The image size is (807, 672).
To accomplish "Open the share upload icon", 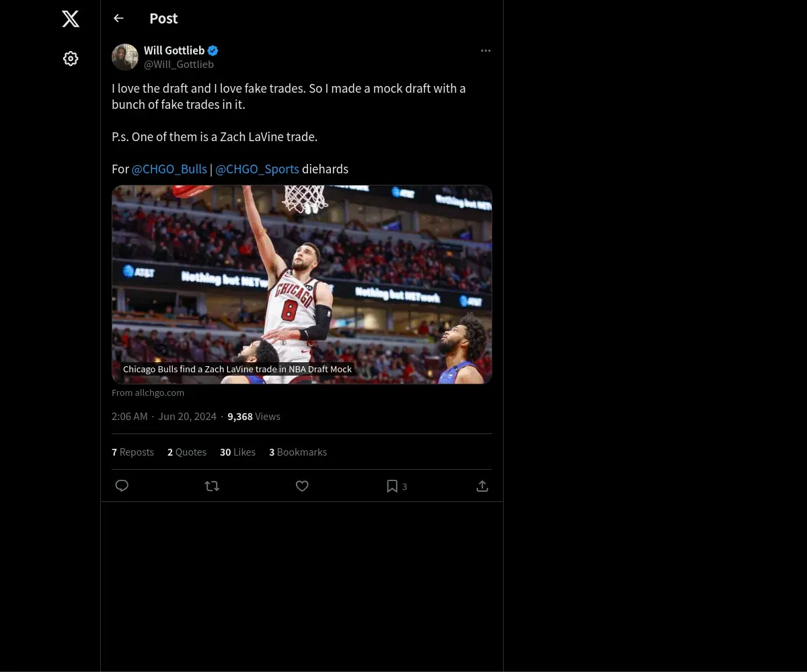I will click(482, 486).
